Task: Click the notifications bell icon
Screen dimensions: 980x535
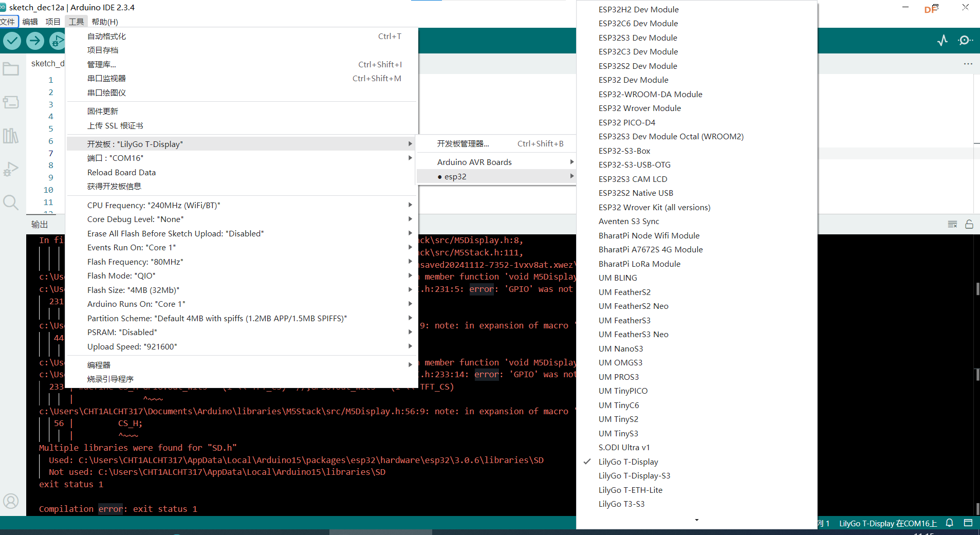Action: [x=950, y=523]
